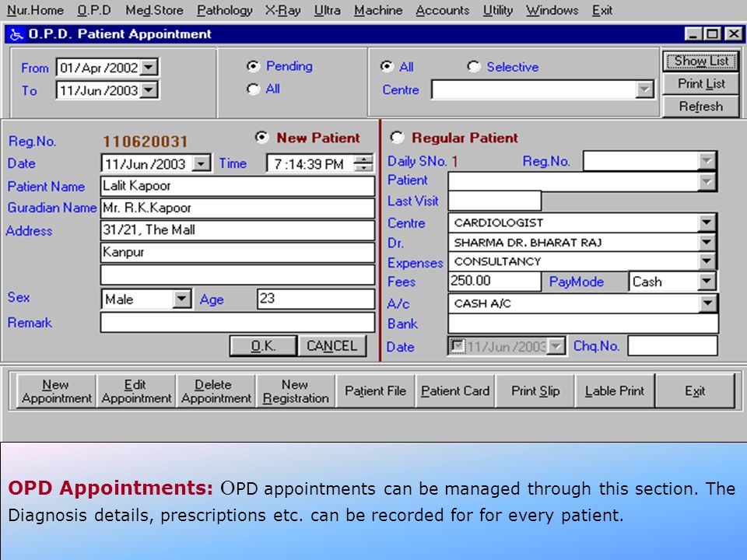Click the Exit button in bottom toolbar
Viewport: 747px width, 560px height.
[x=695, y=391]
